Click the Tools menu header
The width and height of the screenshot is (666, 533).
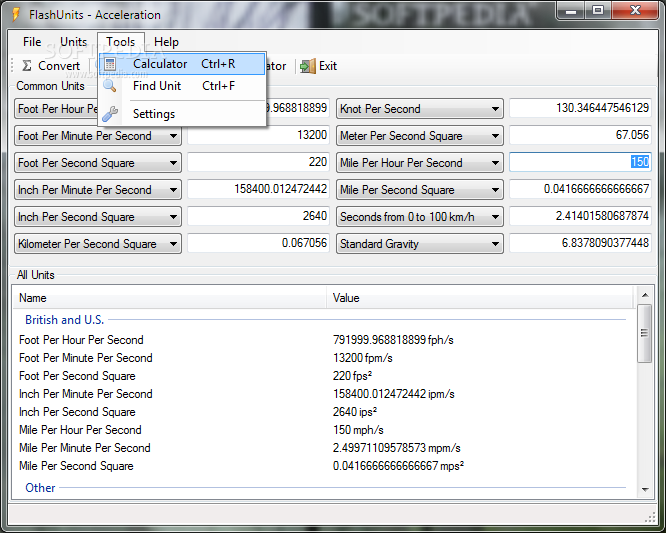pyautogui.click(x=121, y=42)
